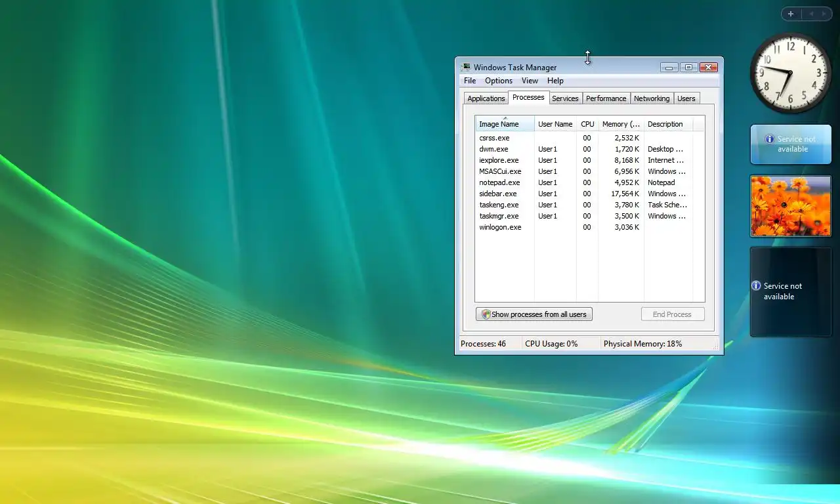This screenshot has height=504, width=840.
Task: Open the View menu
Action: 530,81
